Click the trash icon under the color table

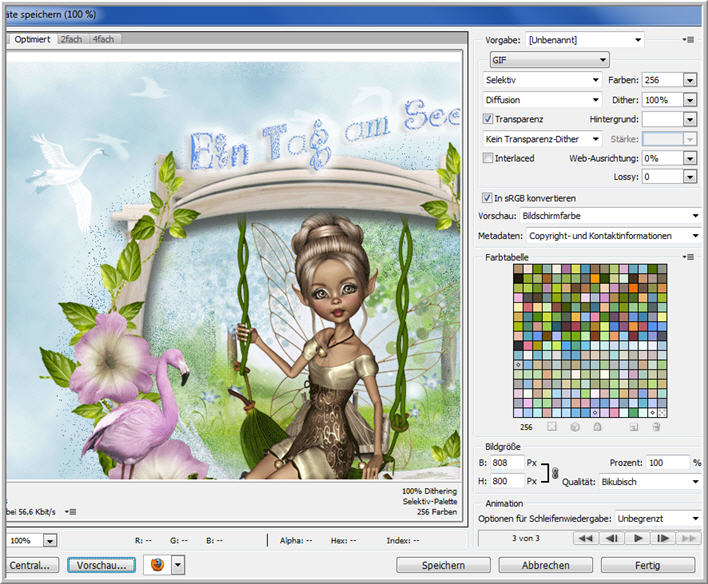click(x=656, y=426)
